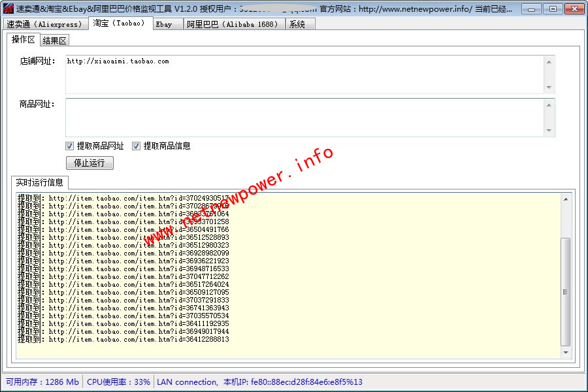Open the Ebay tab
The image size is (588, 392).
click(x=164, y=24)
